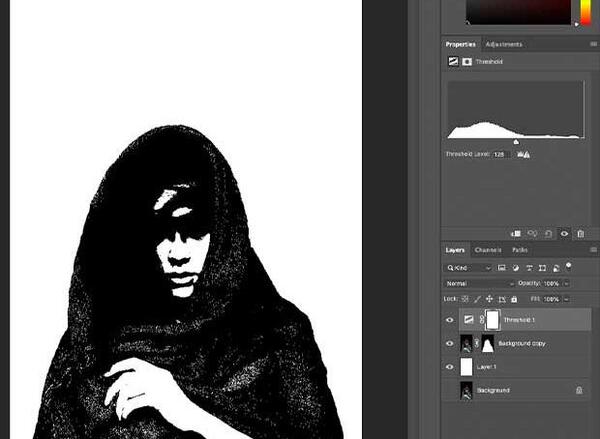Image resolution: width=600 pixels, height=439 pixels.
Task: Click the type layer filter icon
Action: pyautogui.click(x=529, y=268)
